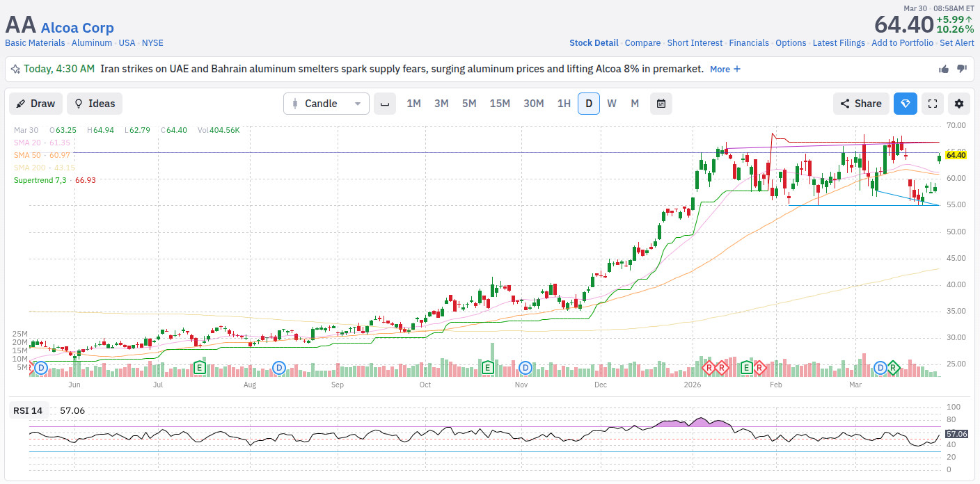Click the Add to Portfolio link
This screenshot has width=980, height=484.
tap(902, 43)
